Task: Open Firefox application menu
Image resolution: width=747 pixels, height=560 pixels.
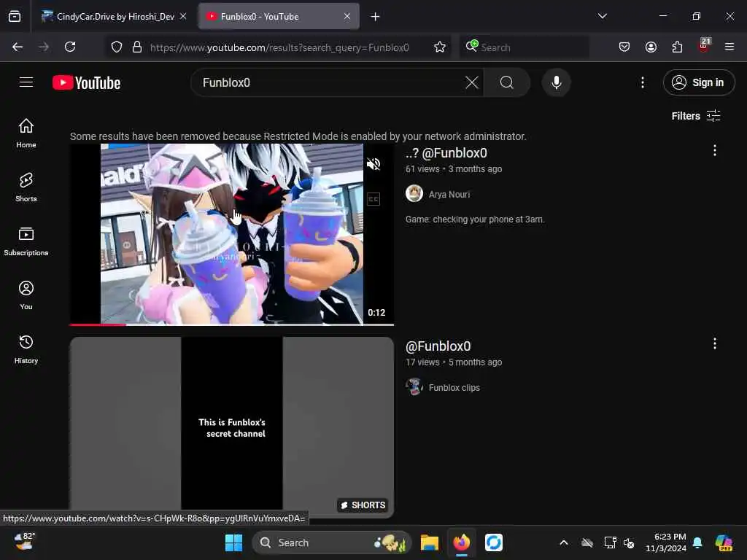Action: pos(729,47)
